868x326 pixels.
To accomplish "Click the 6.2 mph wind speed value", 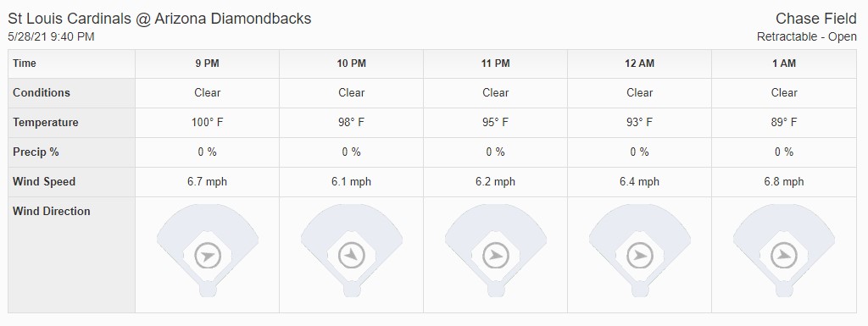I will [x=495, y=182].
